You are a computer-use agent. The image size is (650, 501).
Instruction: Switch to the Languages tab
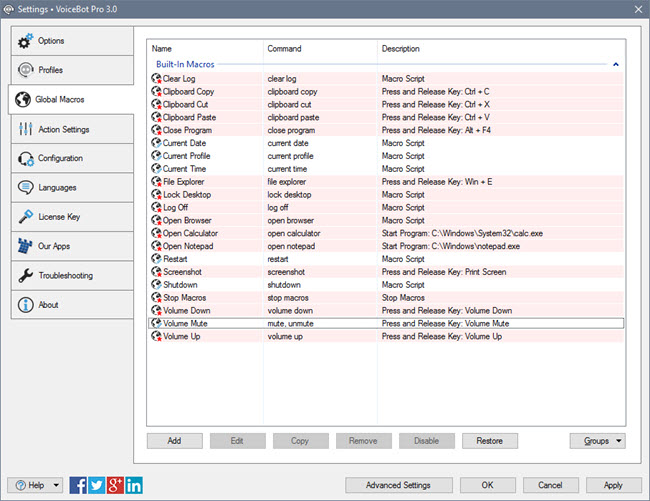(72, 187)
